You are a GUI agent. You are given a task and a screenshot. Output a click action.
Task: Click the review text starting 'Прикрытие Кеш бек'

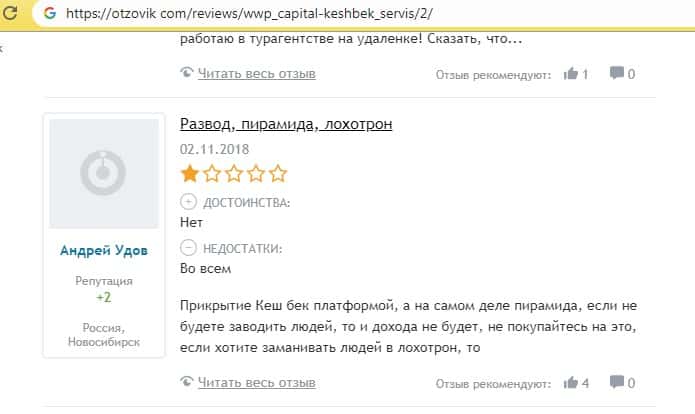(x=408, y=327)
